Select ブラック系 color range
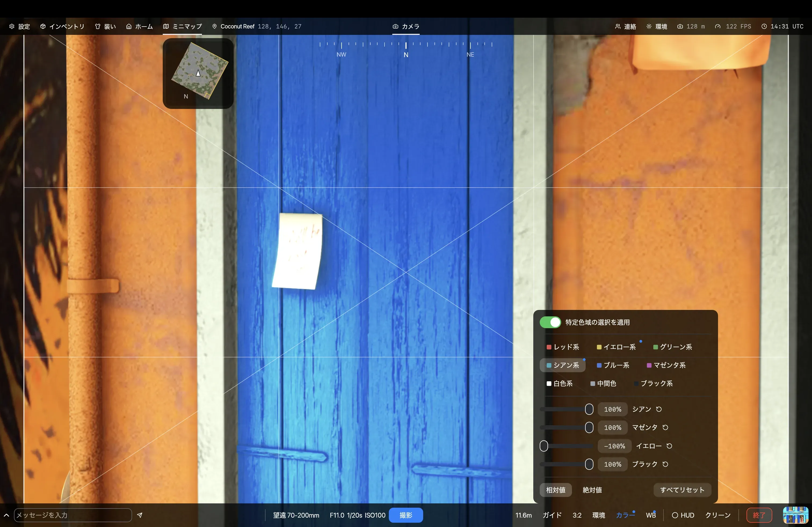The height and width of the screenshot is (527, 812). pos(653,384)
